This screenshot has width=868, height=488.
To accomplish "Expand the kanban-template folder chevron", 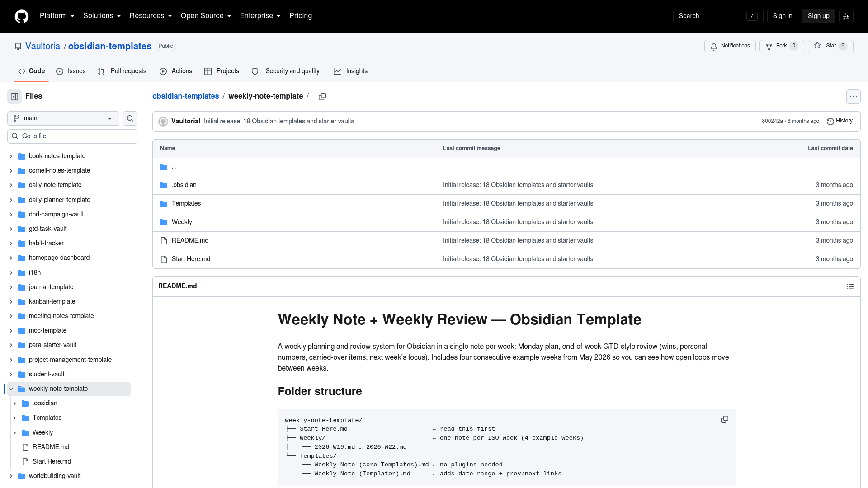I will point(11,302).
